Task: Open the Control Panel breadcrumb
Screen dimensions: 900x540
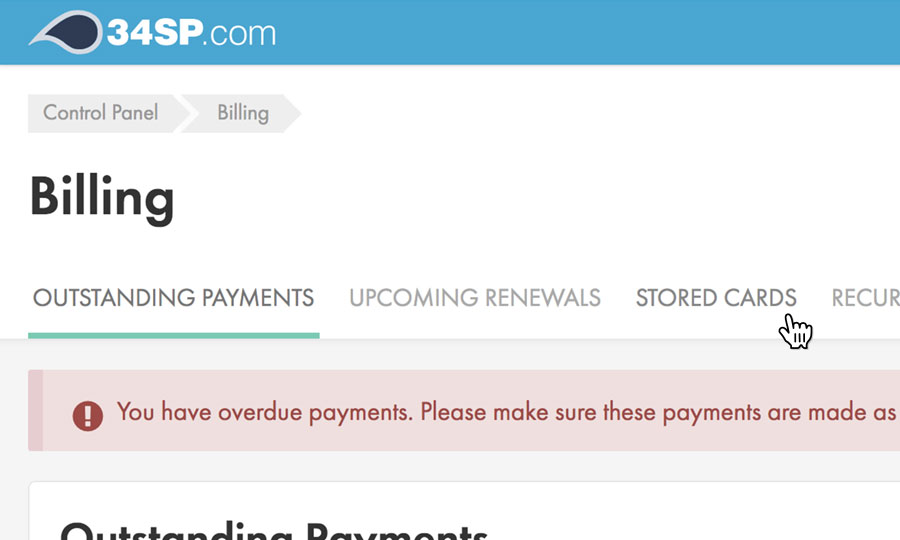Action: (x=101, y=113)
